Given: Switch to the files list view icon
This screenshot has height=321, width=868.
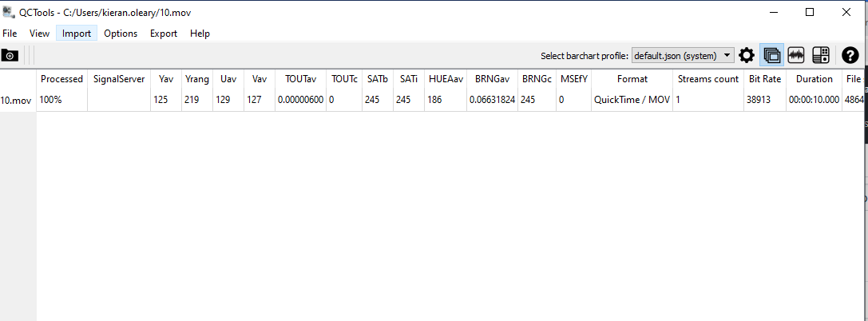Looking at the screenshot, I should (x=771, y=55).
